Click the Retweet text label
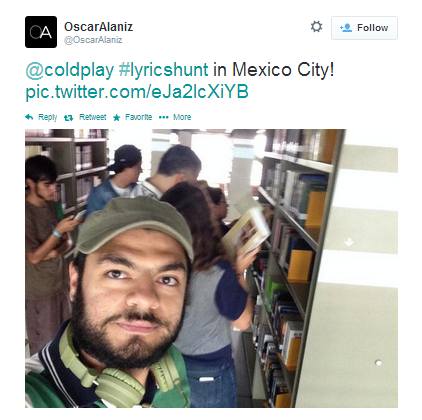The image size is (422, 420). point(93,117)
